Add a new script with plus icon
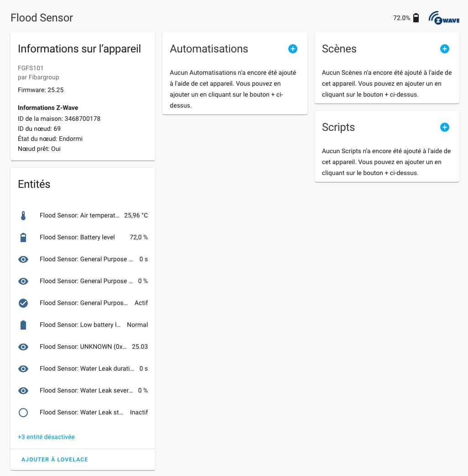The height and width of the screenshot is (476, 468). pos(445,127)
